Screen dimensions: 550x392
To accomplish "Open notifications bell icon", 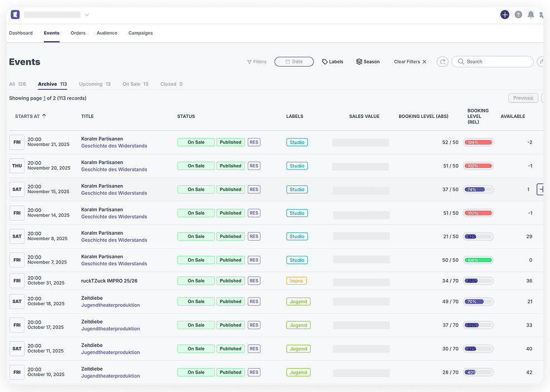I will pos(531,15).
